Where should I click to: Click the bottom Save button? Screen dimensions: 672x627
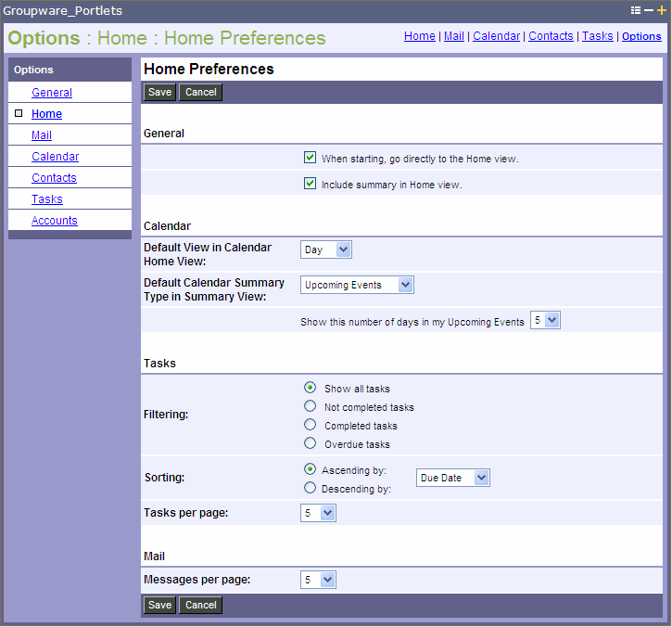(159, 605)
